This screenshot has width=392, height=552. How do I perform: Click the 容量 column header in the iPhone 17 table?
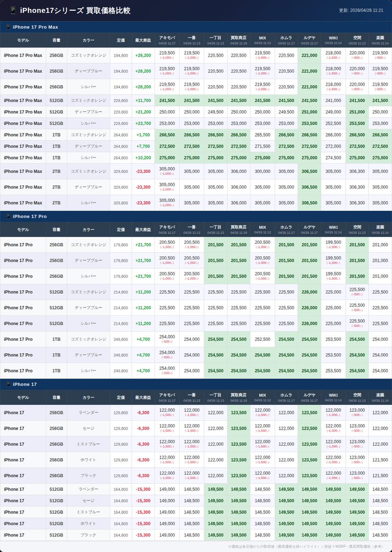pyautogui.click(x=57, y=397)
